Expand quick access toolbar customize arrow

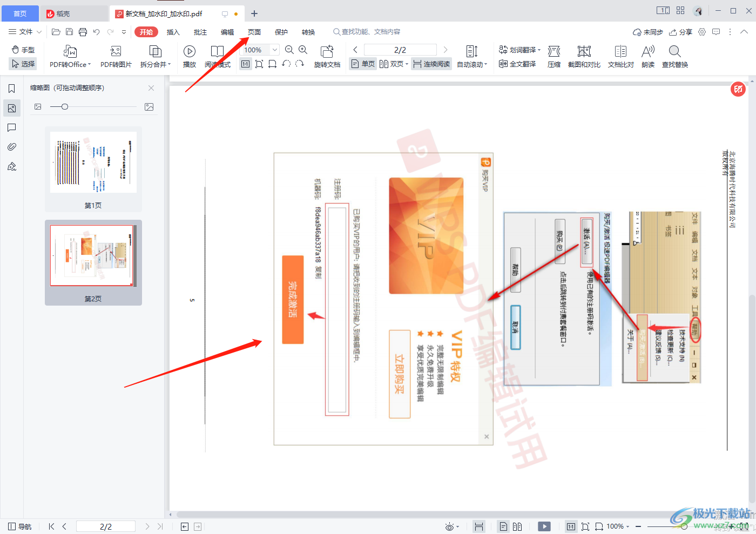point(124,32)
